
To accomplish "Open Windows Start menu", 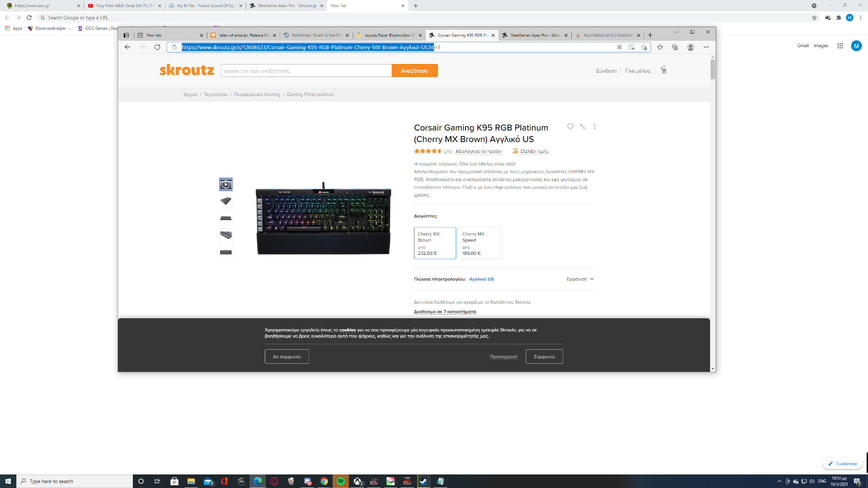I will [8, 481].
